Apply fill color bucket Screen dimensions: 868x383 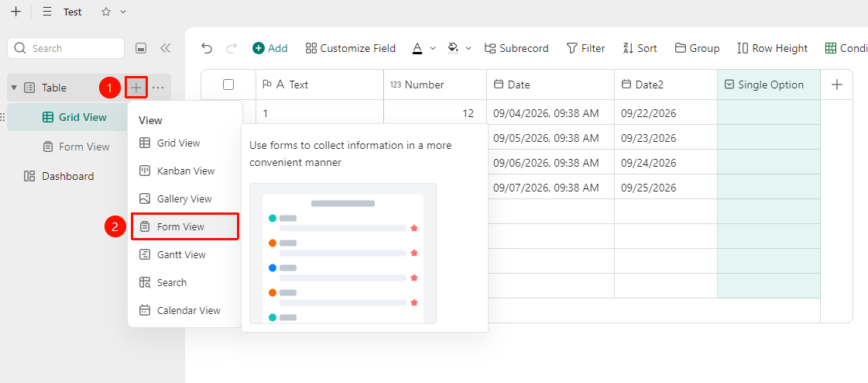point(453,48)
